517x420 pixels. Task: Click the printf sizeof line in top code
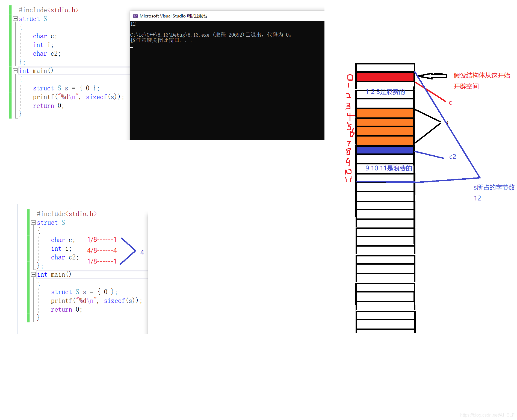pyautogui.click(x=78, y=97)
